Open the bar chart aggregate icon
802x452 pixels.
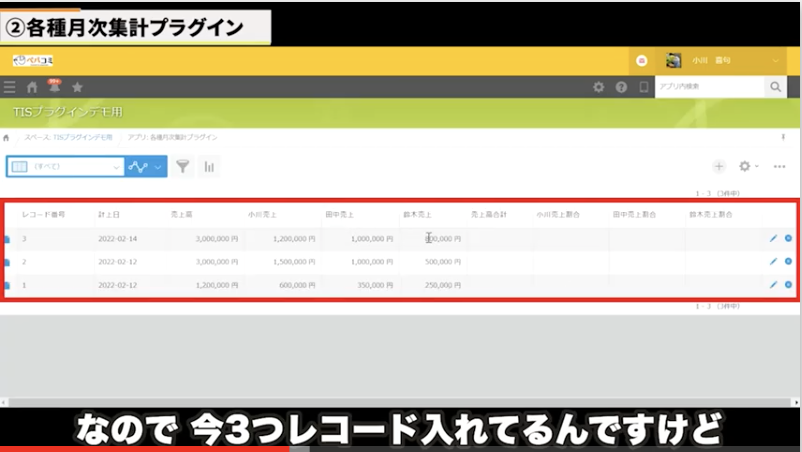click(209, 166)
